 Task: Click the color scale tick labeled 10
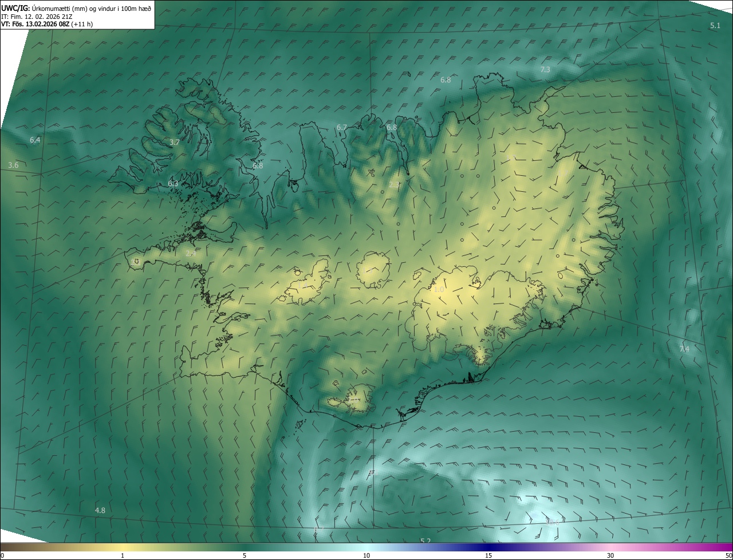[366, 555]
